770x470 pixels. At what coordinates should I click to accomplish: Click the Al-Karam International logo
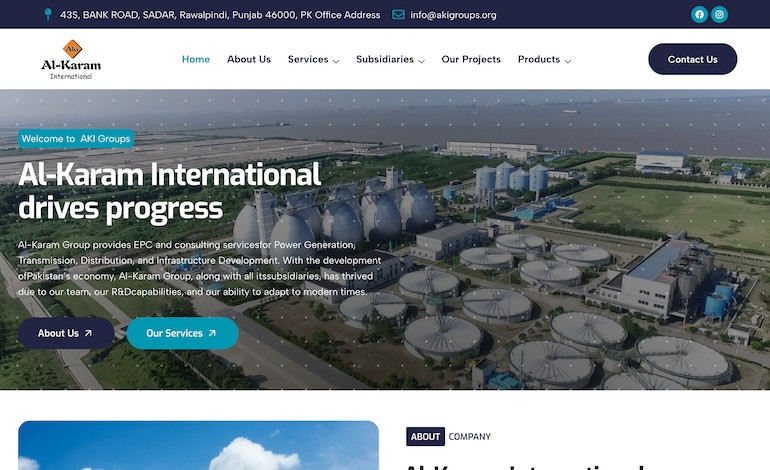click(x=71, y=59)
